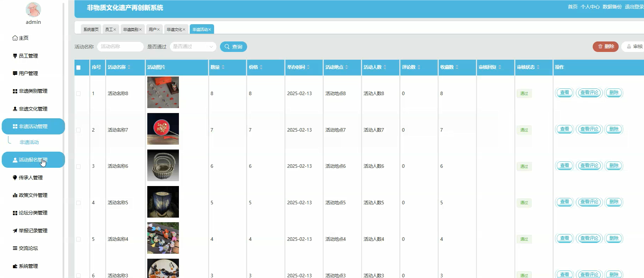Click the admin avatar image

pos(33,9)
